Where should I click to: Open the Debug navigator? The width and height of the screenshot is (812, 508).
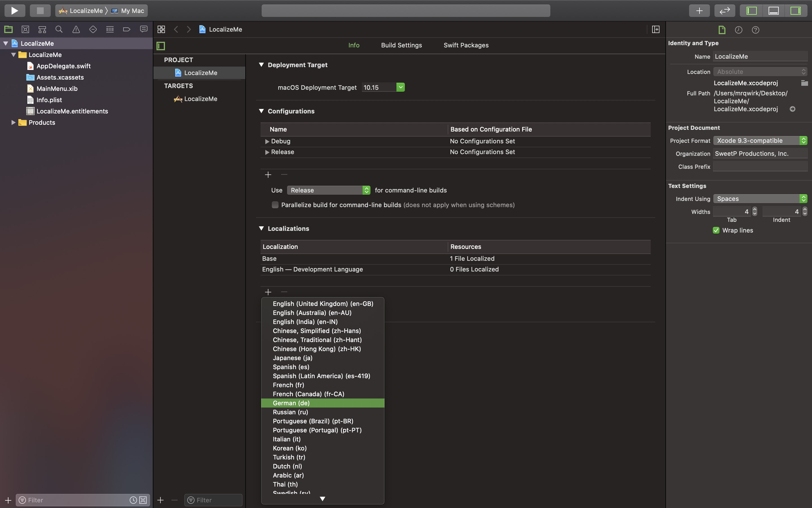tap(110, 30)
